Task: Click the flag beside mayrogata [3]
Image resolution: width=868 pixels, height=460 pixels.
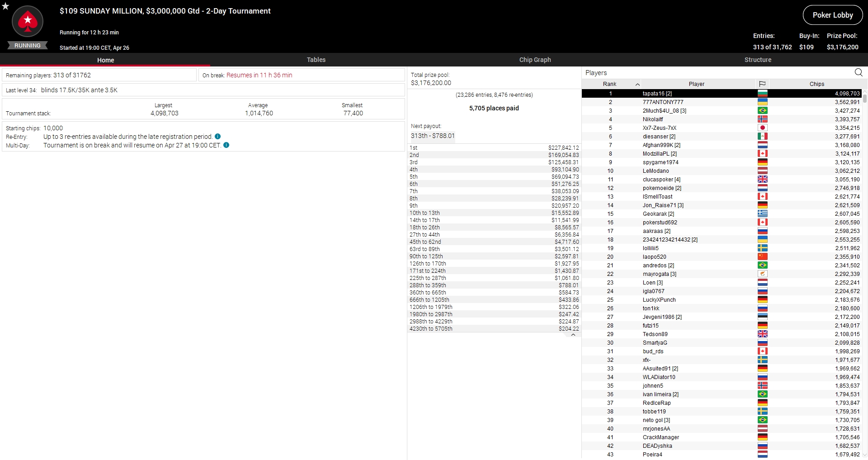Action: [763, 274]
